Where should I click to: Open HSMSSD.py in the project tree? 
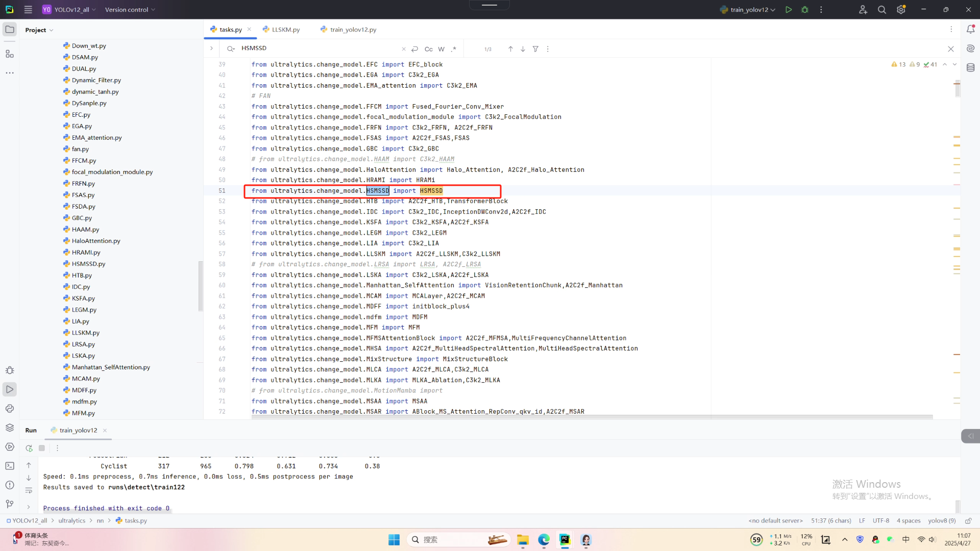tap(88, 264)
